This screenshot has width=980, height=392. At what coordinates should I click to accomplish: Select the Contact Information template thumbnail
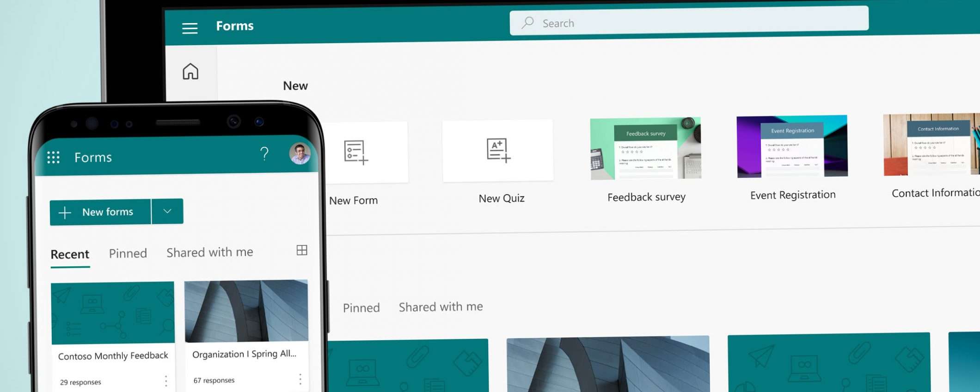931,144
